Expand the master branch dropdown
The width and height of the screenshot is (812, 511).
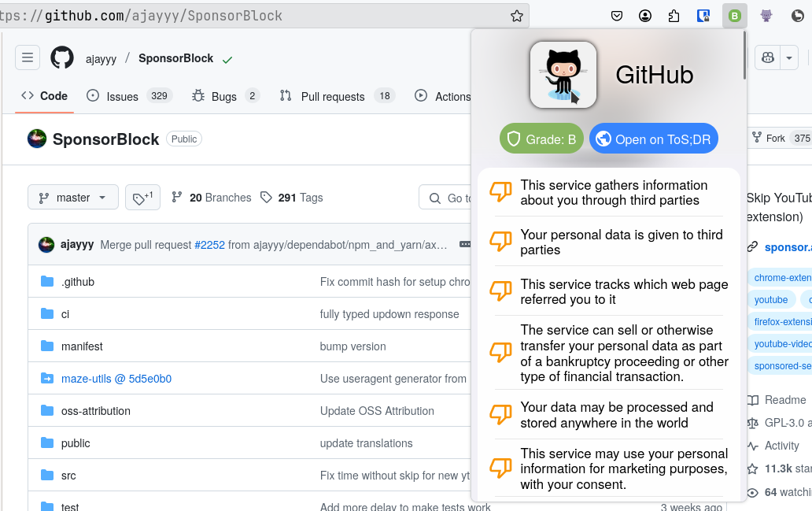point(73,198)
